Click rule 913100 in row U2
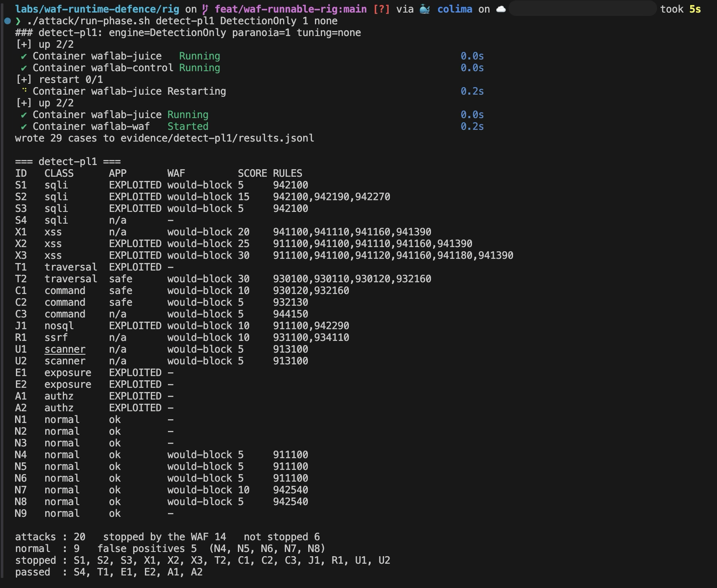This screenshot has height=588, width=717. click(x=291, y=361)
